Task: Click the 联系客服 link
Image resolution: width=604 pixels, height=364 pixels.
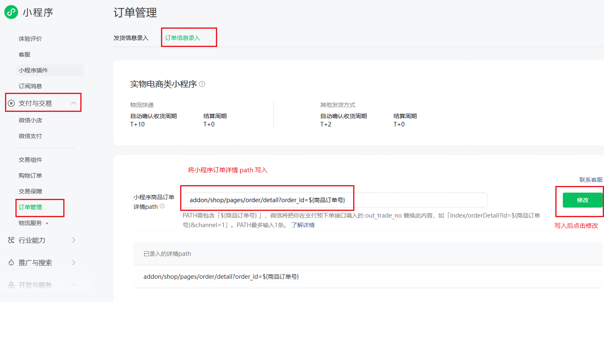Action: [591, 180]
